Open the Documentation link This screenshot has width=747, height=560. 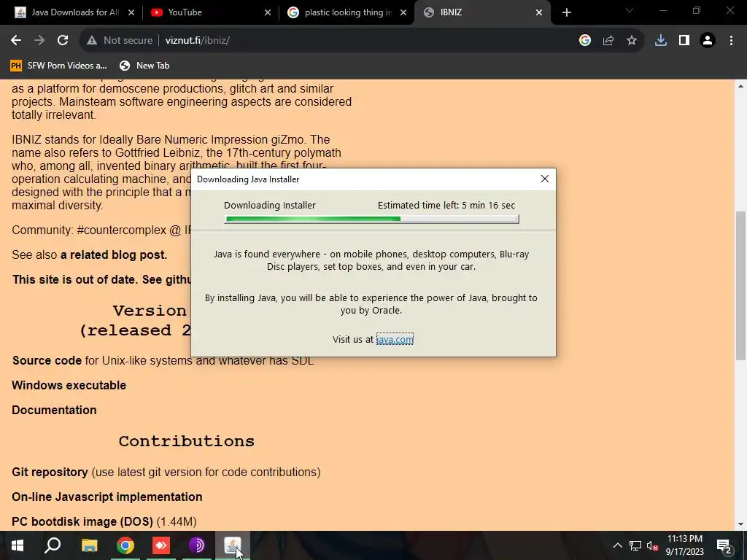pyautogui.click(x=54, y=410)
